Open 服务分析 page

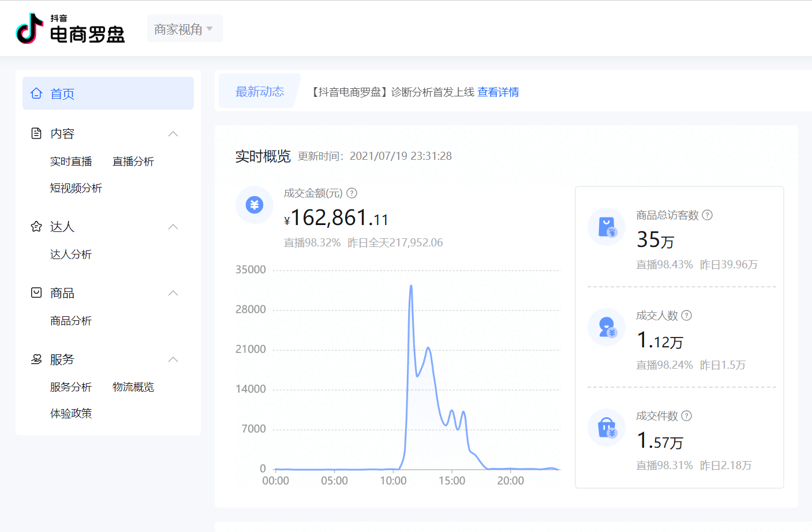(71, 387)
